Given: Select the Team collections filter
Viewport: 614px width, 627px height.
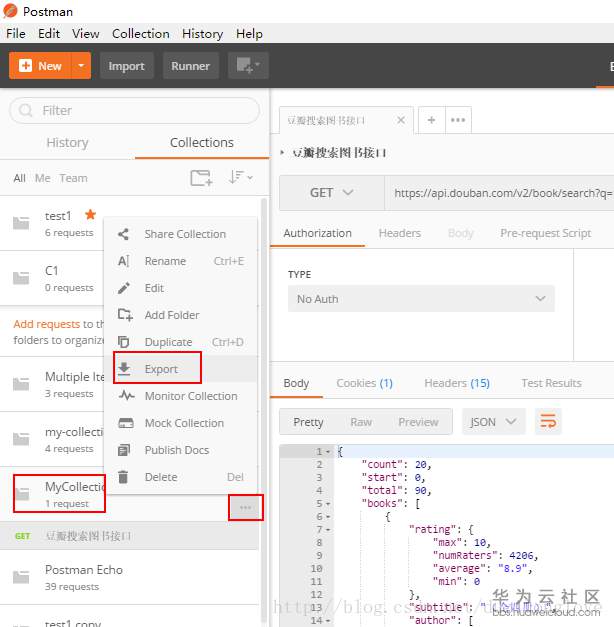Looking at the screenshot, I should (73, 178).
